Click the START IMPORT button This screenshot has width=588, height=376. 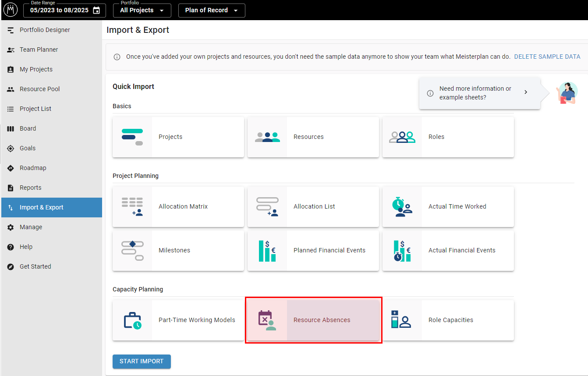click(142, 362)
